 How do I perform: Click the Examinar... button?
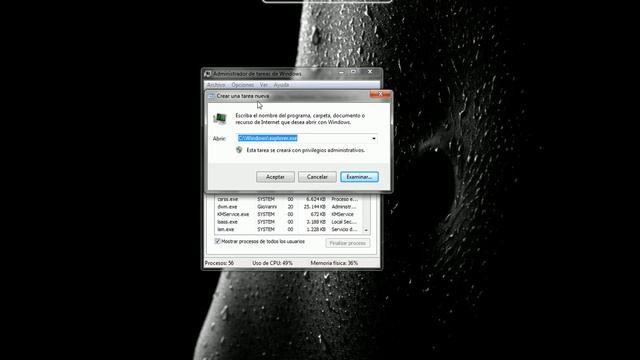[x=359, y=177]
